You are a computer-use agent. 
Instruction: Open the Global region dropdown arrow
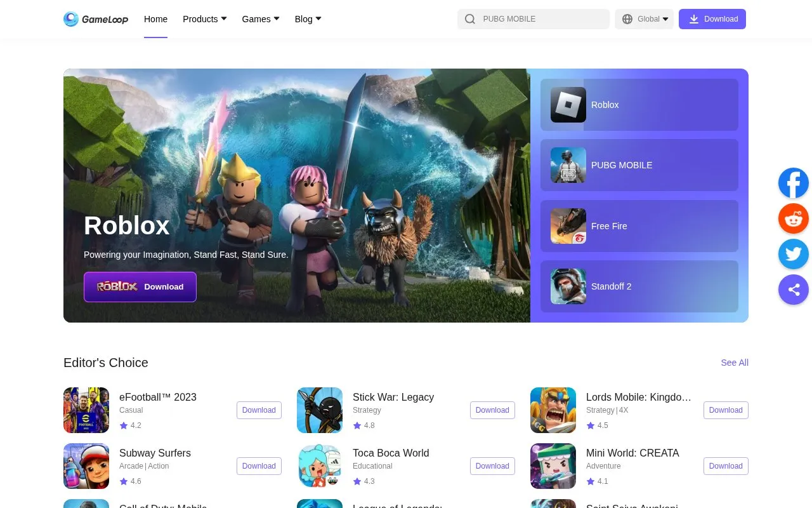coord(665,19)
